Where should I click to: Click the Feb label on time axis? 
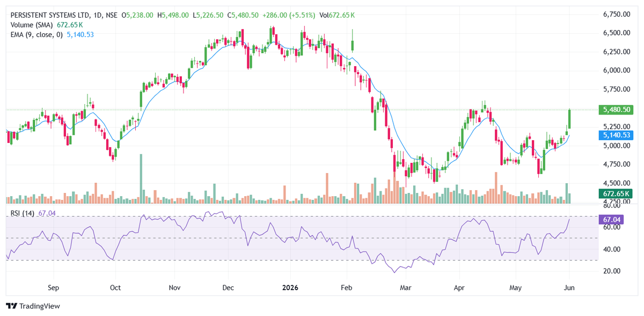[x=347, y=288]
